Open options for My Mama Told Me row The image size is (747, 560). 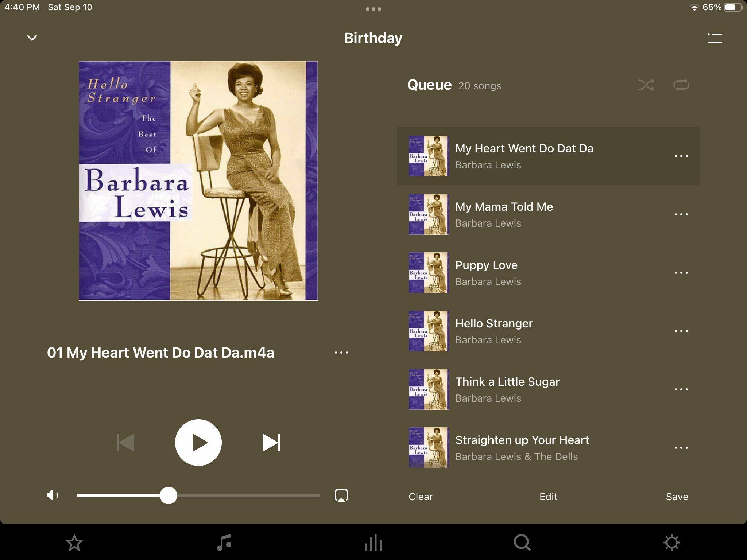click(681, 214)
